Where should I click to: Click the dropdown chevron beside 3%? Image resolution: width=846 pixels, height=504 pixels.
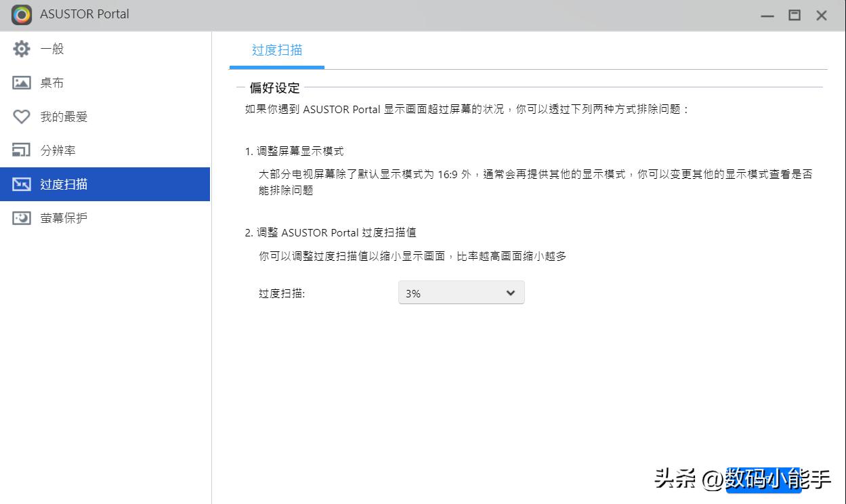pyautogui.click(x=511, y=292)
